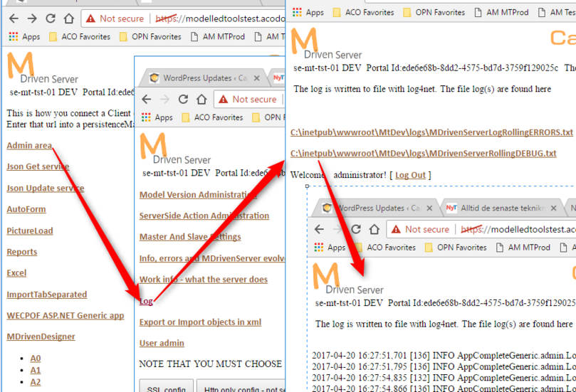Screen dimensions: 576x392
Task: Click address bar URL in top-left window
Action: pos(220,18)
